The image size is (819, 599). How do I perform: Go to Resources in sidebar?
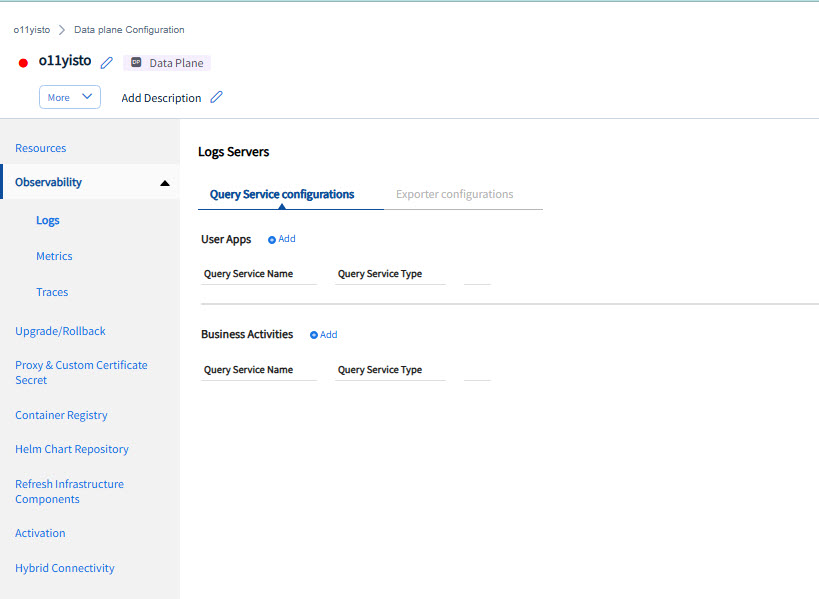41,148
